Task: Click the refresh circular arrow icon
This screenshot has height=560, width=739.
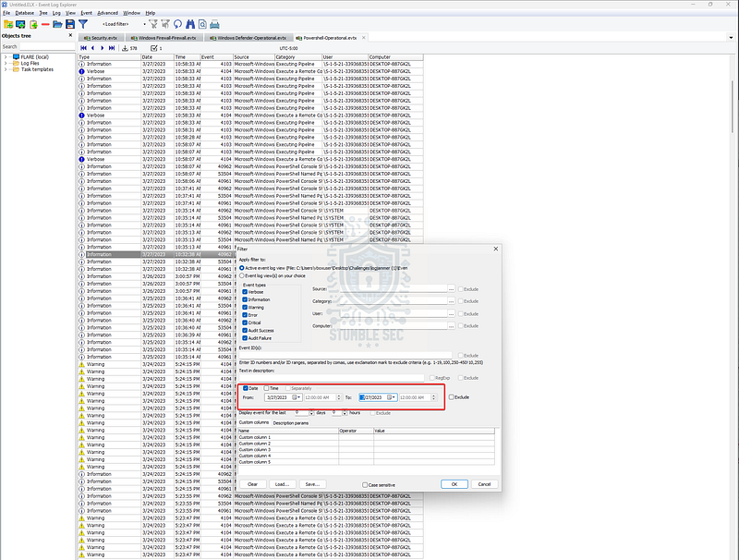Action: (177, 24)
